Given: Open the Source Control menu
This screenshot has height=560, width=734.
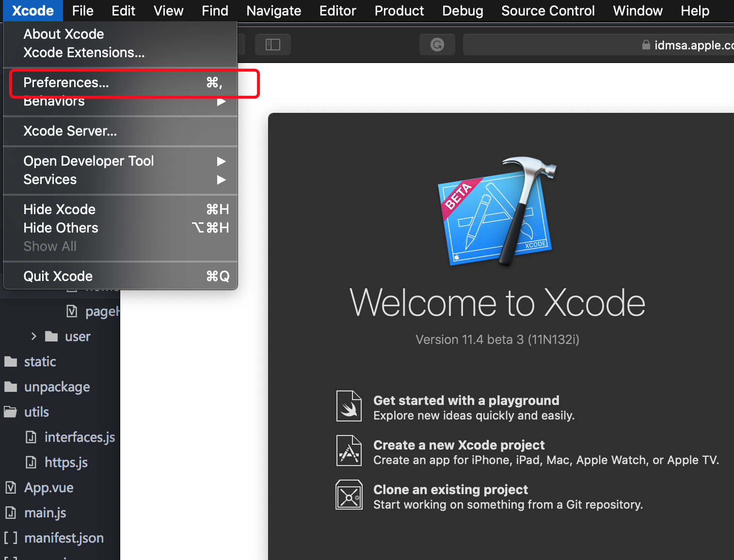Looking at the screenshot, I should coord(548,11).
